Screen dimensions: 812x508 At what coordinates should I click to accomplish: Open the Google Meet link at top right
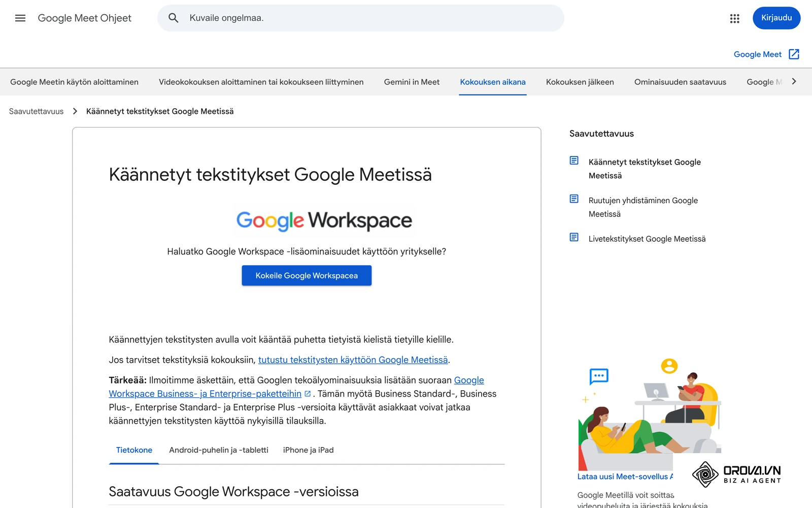point(757,54)
